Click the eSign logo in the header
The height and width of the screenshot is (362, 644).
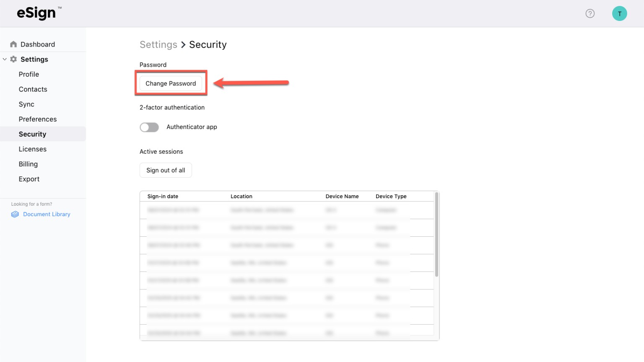tap(36, 13)
